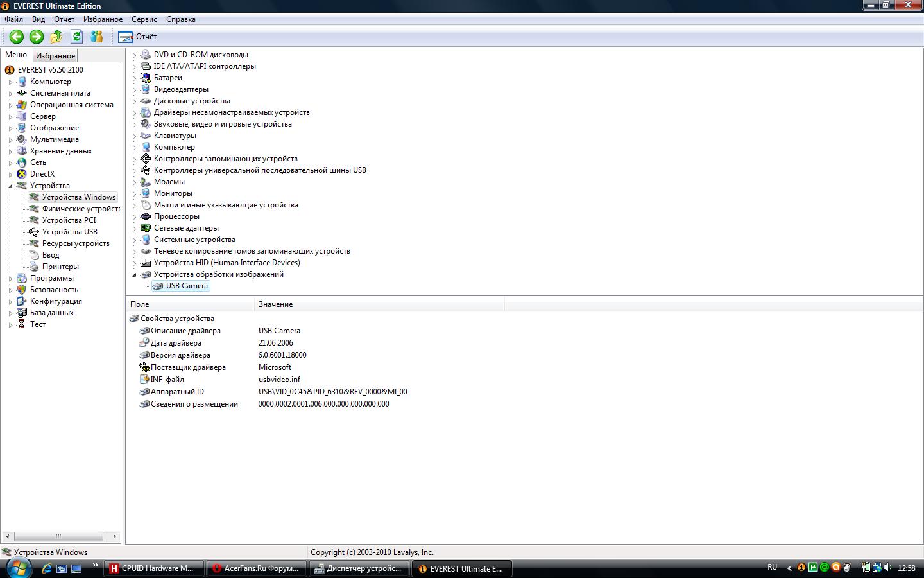Click the Тест hourglass icon
924x578 pixels.
click(x=22, y=324)
